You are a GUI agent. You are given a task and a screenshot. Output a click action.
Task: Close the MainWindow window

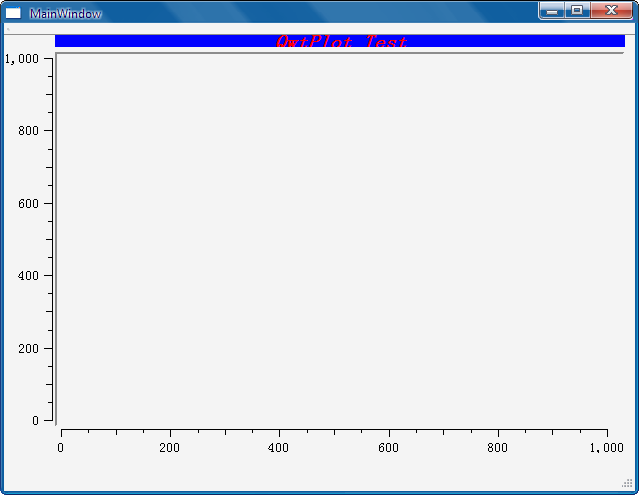pos(611,11)
